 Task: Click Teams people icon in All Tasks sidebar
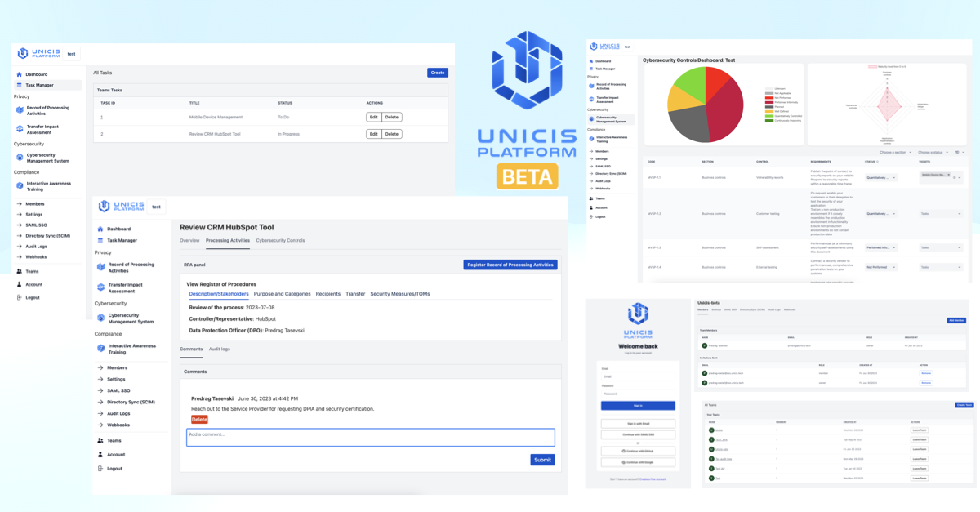click(20, 271)
